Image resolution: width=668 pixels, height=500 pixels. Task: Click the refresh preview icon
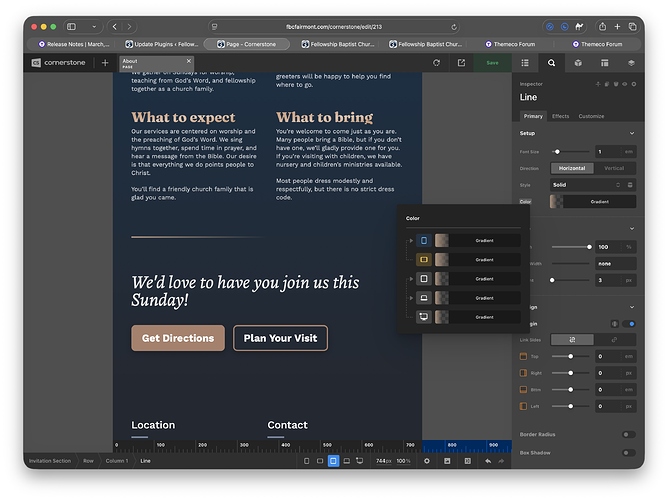(436, 63)
